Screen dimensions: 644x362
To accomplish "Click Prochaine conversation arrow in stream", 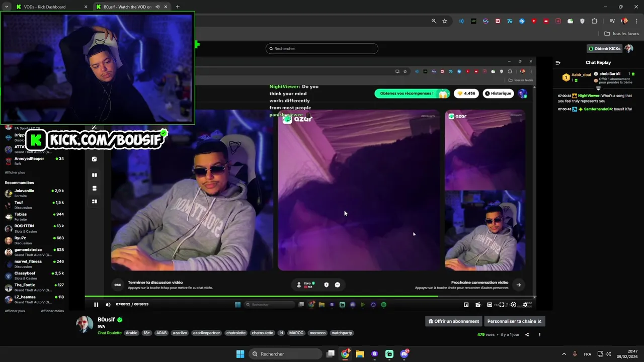I will coord(519,285).
